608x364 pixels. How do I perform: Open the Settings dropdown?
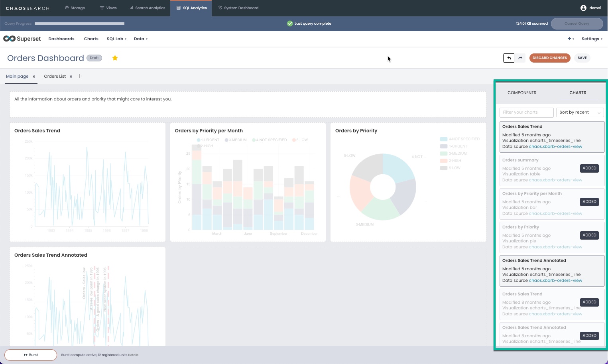point(592,39)
